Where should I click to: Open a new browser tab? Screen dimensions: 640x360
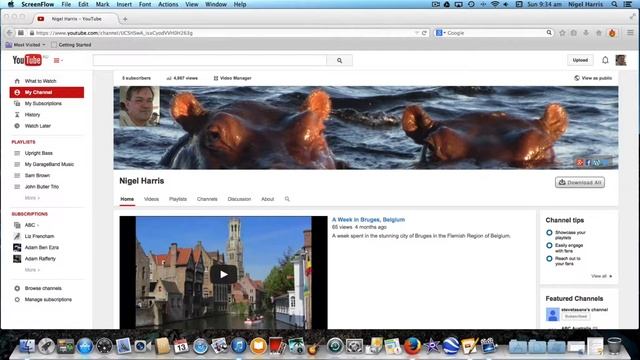(125, 19)
